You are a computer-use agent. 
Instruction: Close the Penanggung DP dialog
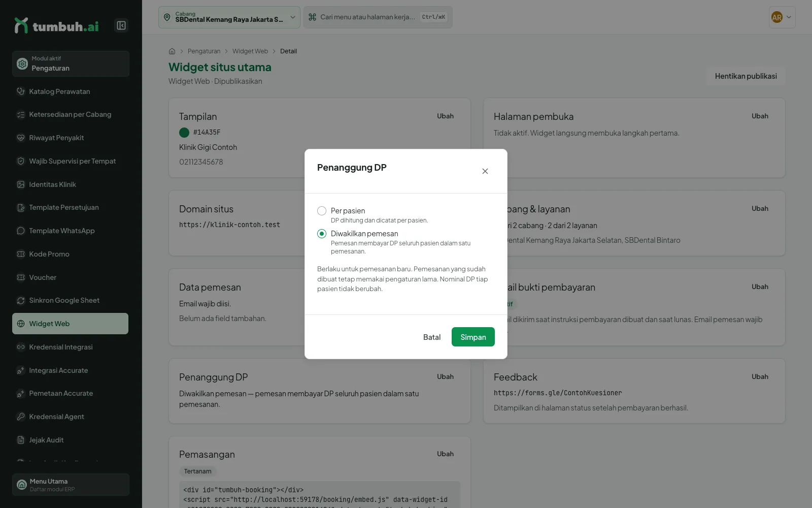tap(485, 171)
